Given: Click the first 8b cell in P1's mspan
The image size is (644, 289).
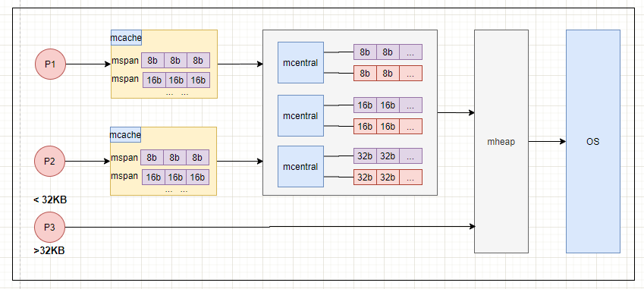Looking at the screenshot, I should pyautogui.click(x=152, y=61).
